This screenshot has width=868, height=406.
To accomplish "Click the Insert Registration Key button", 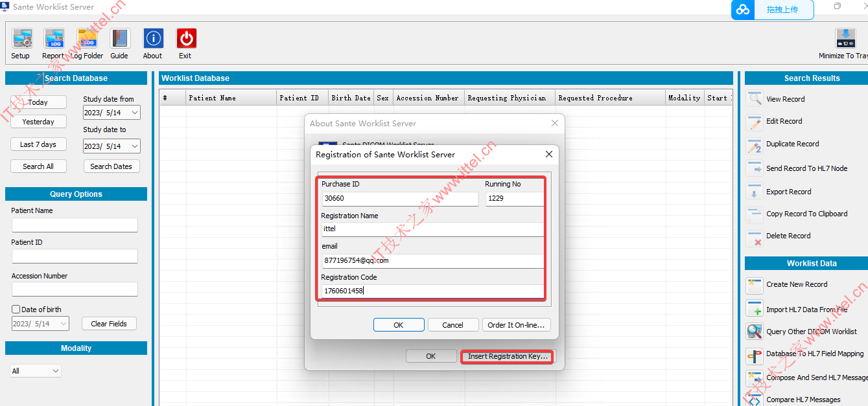I will pos(508,356).
